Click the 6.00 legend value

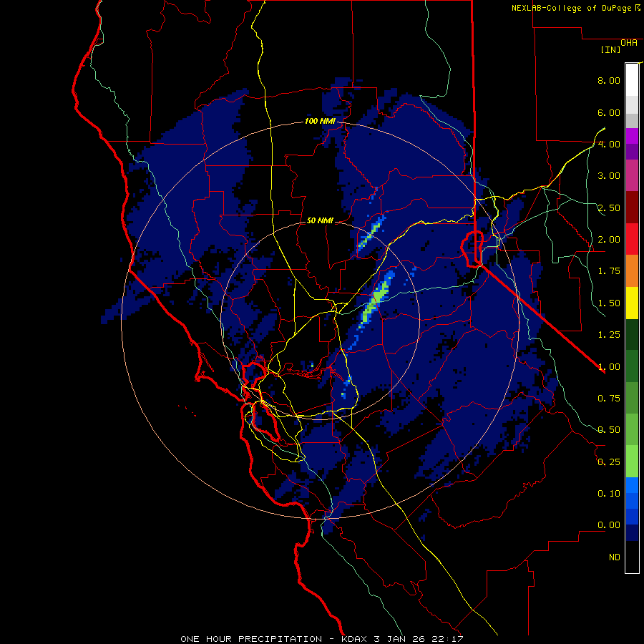[x=609, y=112]
